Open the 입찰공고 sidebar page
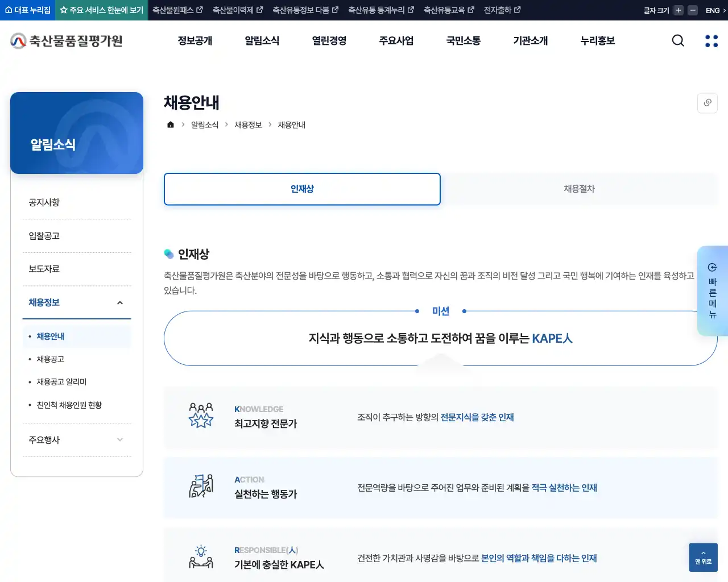 (x=43, y=235)
